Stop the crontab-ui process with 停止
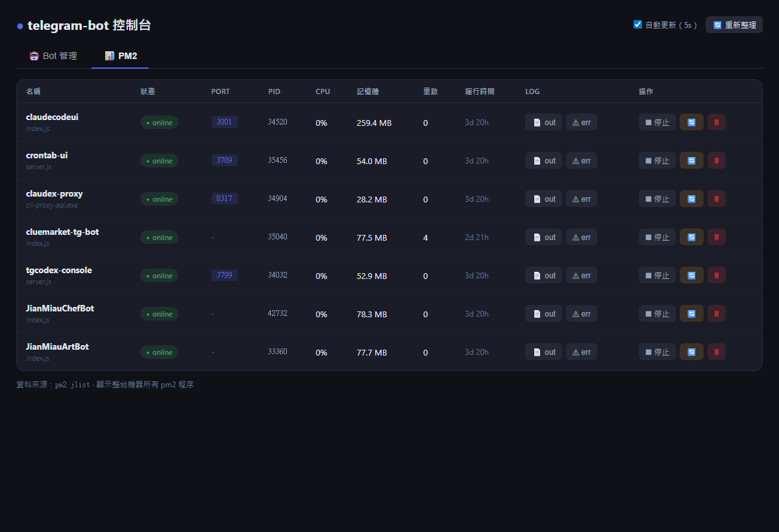The height and width of the screenshot is (532, 779). tap(657, 160)
